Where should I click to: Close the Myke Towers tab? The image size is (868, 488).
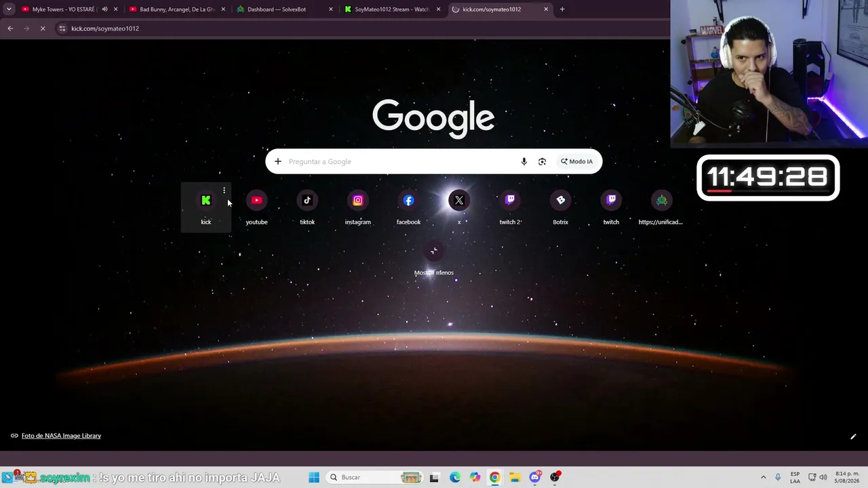[x=116, y=9]
